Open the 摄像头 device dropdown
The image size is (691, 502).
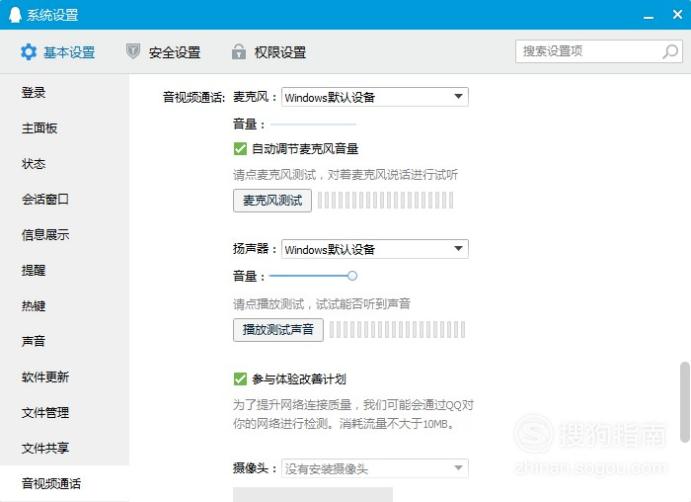coord(375,468)
